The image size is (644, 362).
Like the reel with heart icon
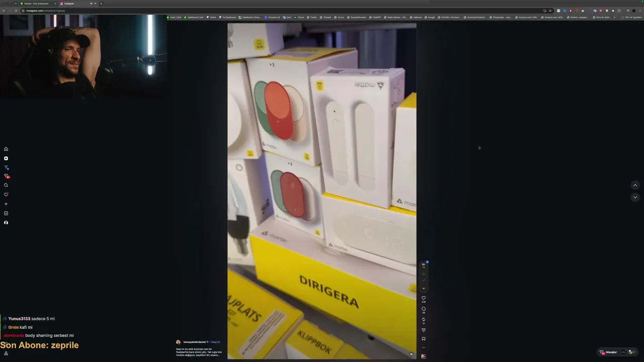tap(424, 298)
